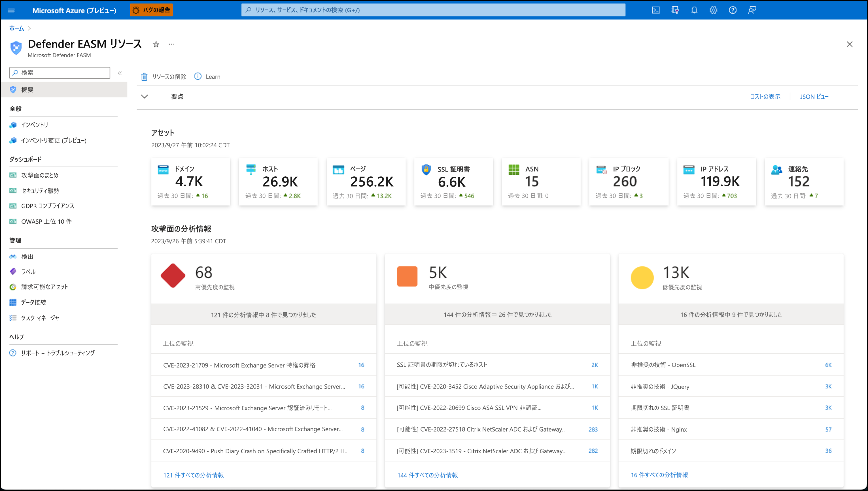Screen dimensions: 868x491
Task: Open help question mark icon
Action: click(732, 10)
